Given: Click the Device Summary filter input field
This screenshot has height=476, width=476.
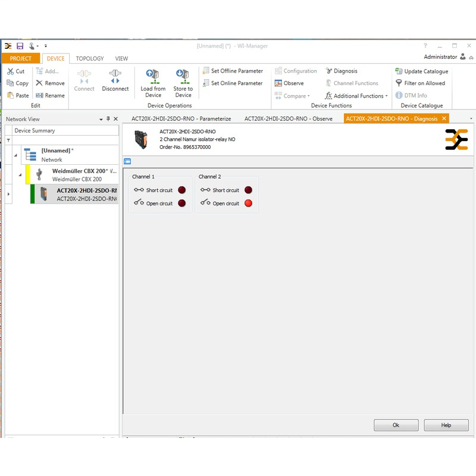Looking at the screenshot, I should 65,140.
